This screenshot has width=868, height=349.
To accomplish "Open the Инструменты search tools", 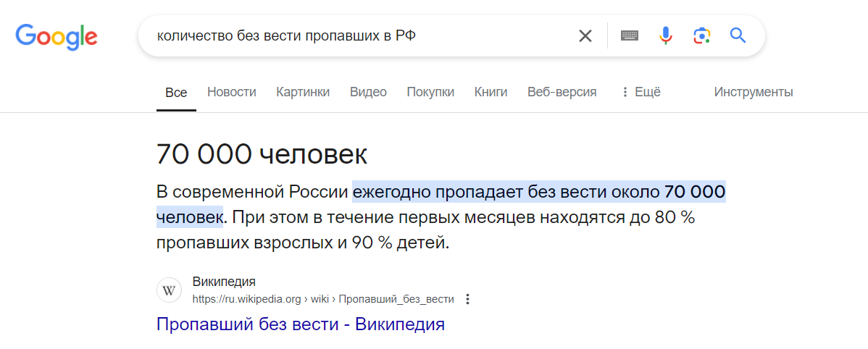I will coord(754,92).
